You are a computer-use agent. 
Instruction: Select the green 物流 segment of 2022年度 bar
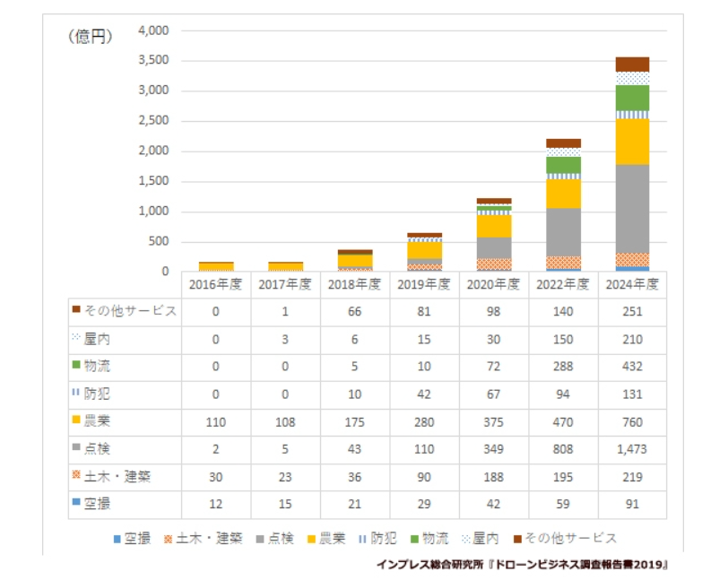[x=563, y=165]
